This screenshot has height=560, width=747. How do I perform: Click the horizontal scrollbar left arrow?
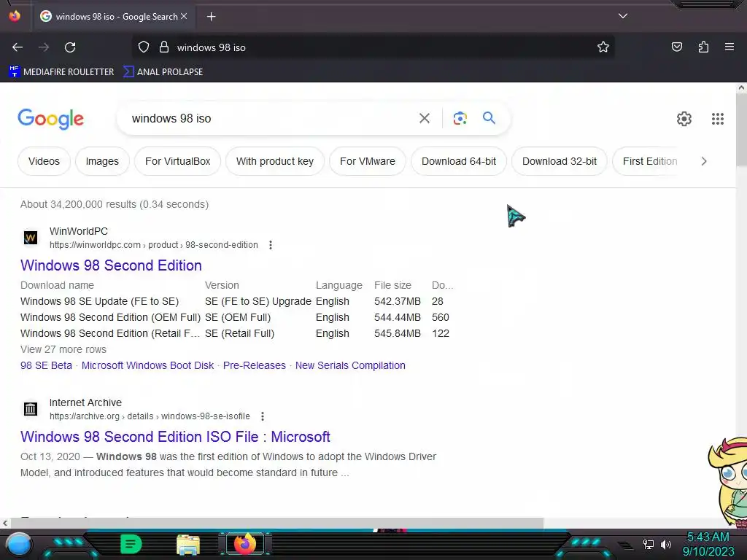click(x=5, y=523)
